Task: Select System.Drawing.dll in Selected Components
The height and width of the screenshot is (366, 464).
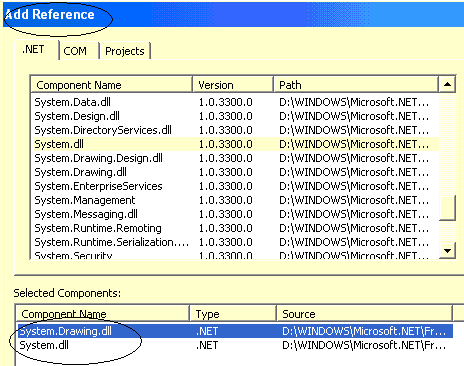Action: click(235, 331)
